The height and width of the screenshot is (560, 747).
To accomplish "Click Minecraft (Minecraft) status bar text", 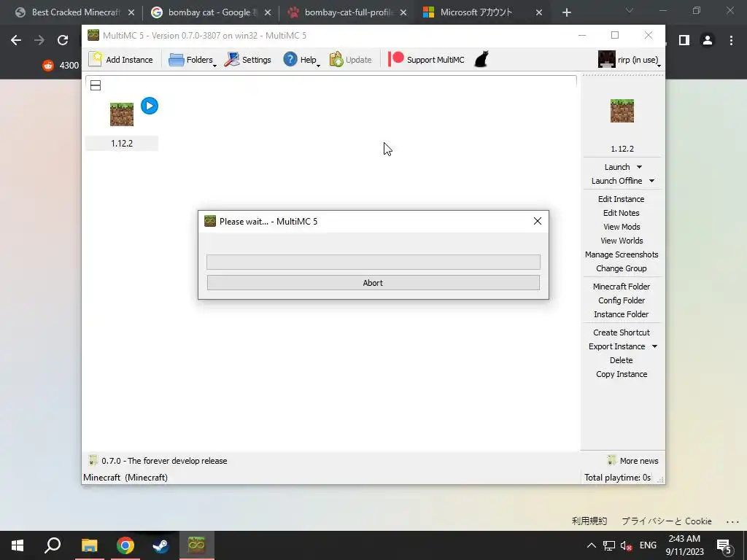I will [125, 477].
